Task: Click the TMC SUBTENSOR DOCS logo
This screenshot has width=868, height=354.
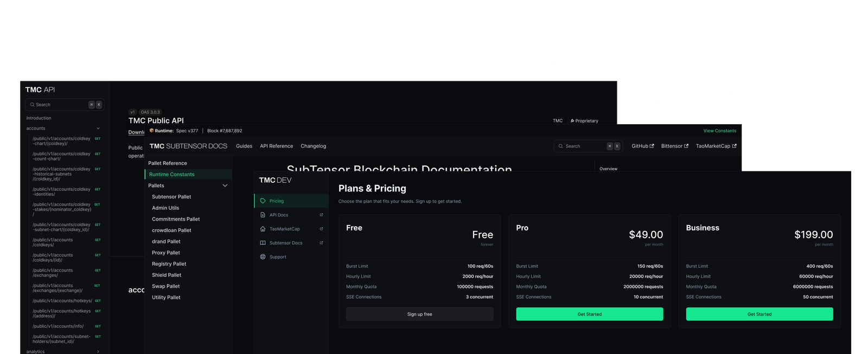Action: [x=188, y=146]
